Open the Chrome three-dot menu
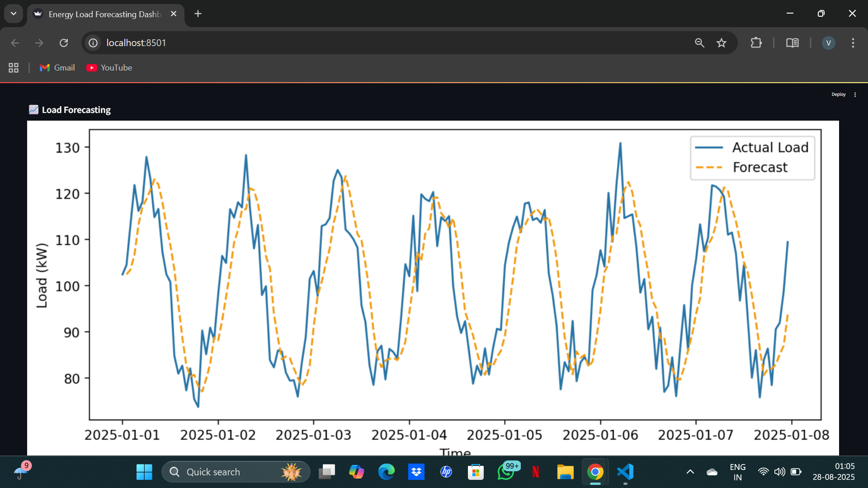The height and width of the screenshot is (488, 868). pos(853,43)
